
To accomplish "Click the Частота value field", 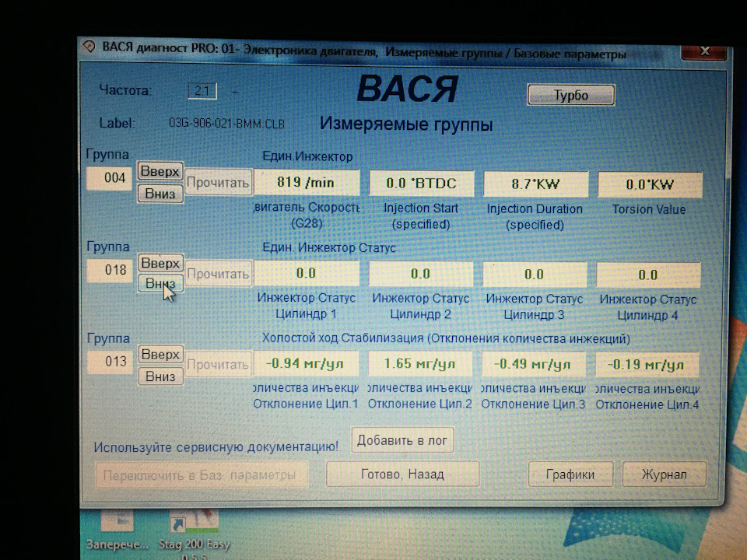I will [x=202, y=91].
